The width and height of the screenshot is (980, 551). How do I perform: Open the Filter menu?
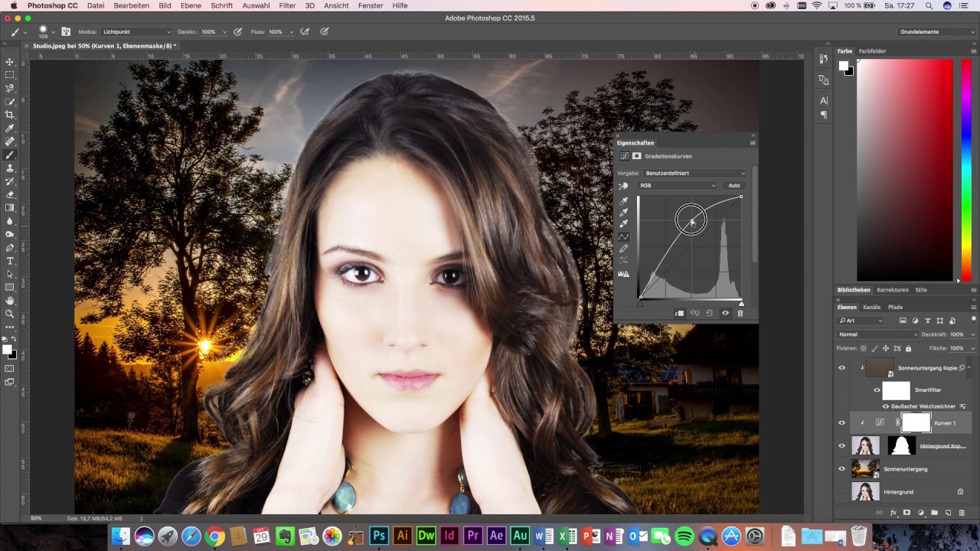(287, 5)
